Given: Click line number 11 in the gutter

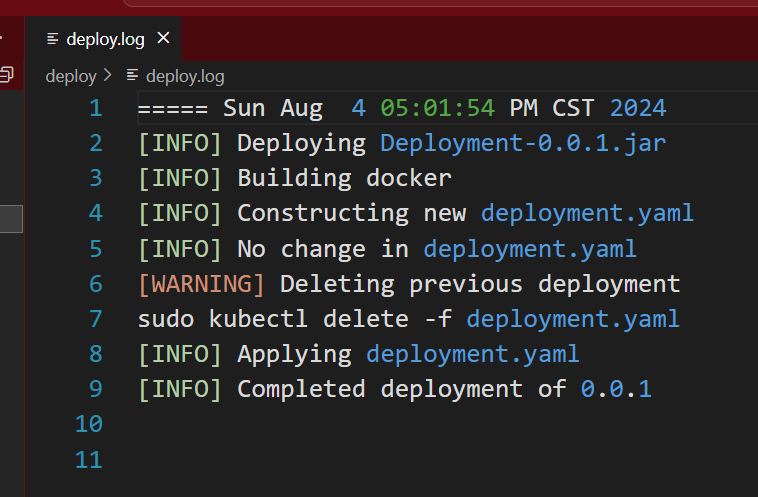Looking at the screenshot, I should click(89, 460).
